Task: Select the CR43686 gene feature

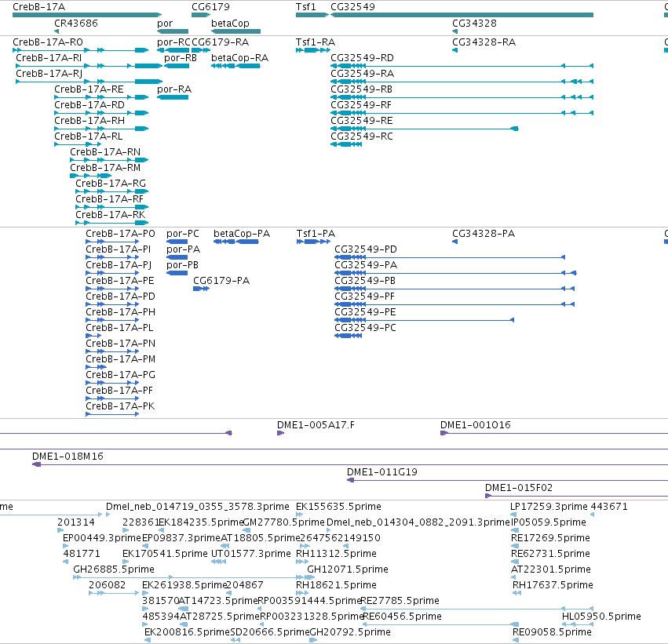Action: point(57,31)
